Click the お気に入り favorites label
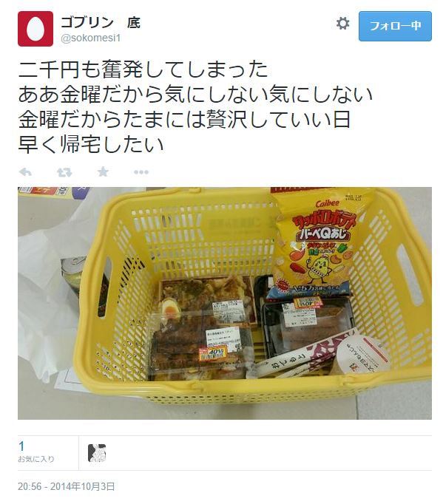This screenshot has width=443, height=504. click(36, 459)
